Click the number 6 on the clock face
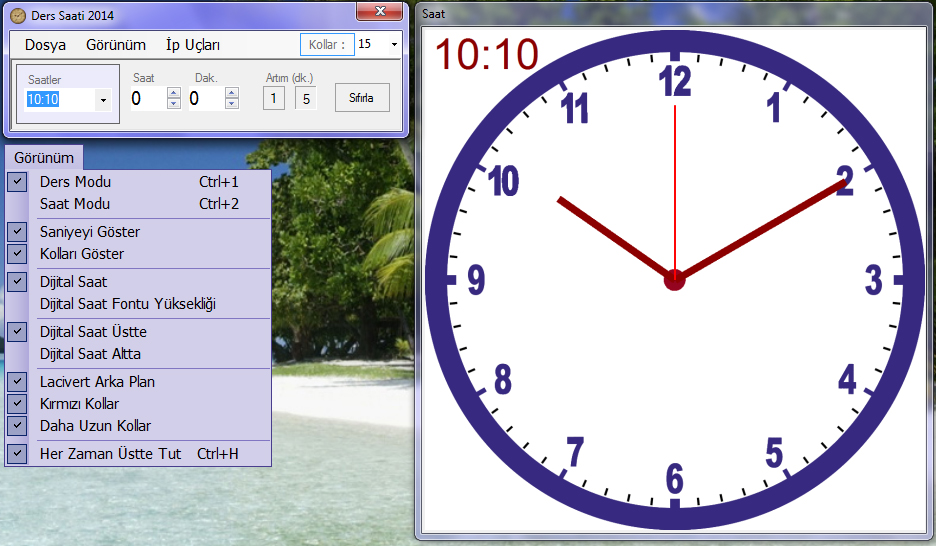The width and height of the screenshot is (936, 546). pyautogui.click(x=675, y=480)
